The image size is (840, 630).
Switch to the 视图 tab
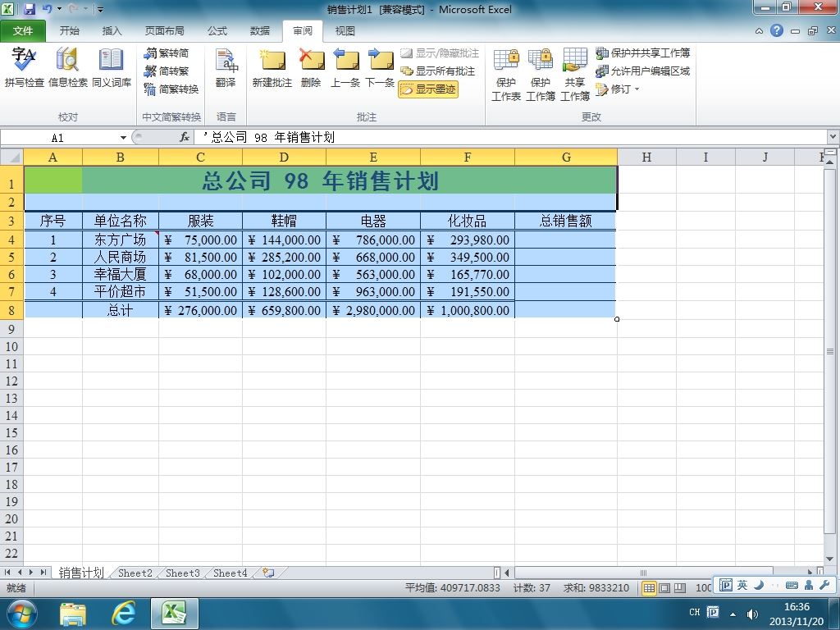345,30
